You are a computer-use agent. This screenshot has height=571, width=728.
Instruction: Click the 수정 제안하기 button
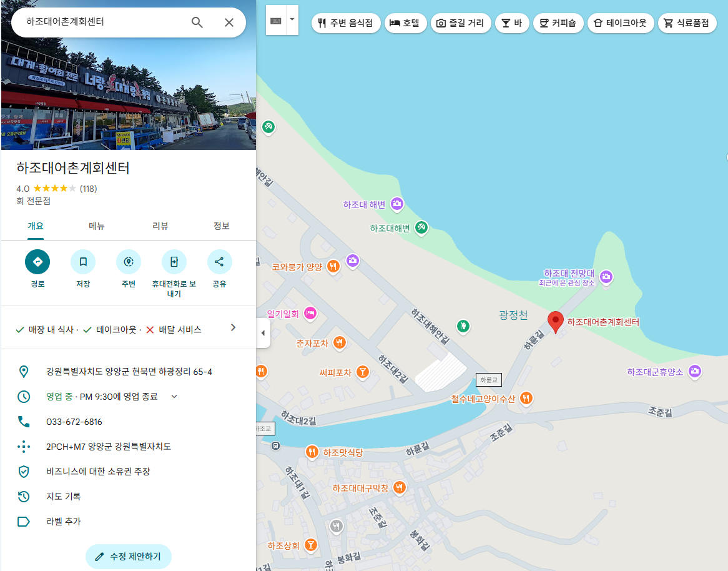(129, 556)
